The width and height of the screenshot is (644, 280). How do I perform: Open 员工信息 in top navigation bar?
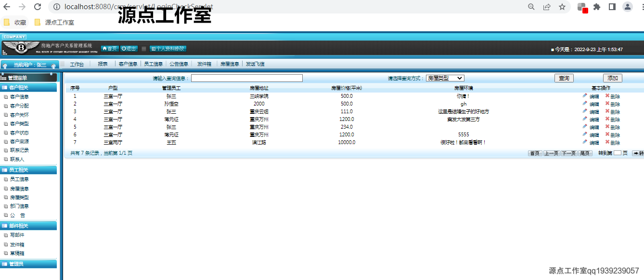pyautogui.click(x=154, y=64)
